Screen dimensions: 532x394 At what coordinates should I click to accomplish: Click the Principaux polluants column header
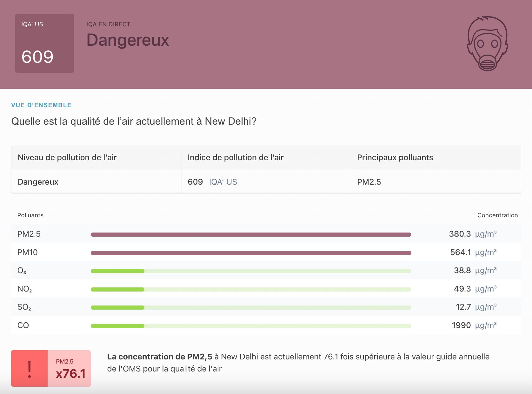pos(395,157)
